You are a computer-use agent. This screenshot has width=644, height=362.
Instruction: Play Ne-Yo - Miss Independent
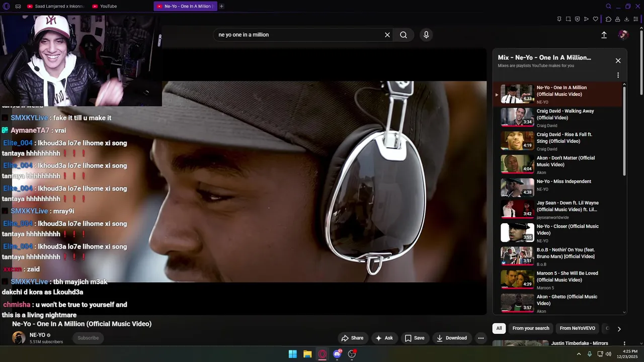click(x=558, y=188)
